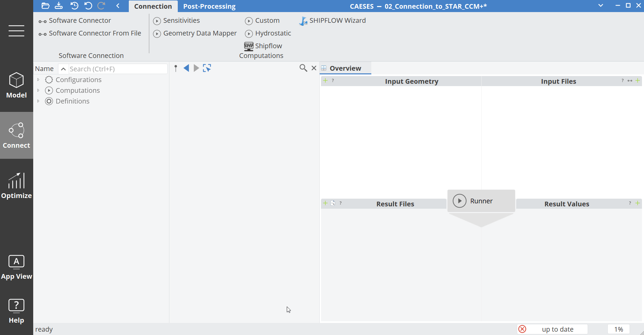Open the Optimize workspace
The height and width of the screenshot is (335, 644).
point(16,186)
